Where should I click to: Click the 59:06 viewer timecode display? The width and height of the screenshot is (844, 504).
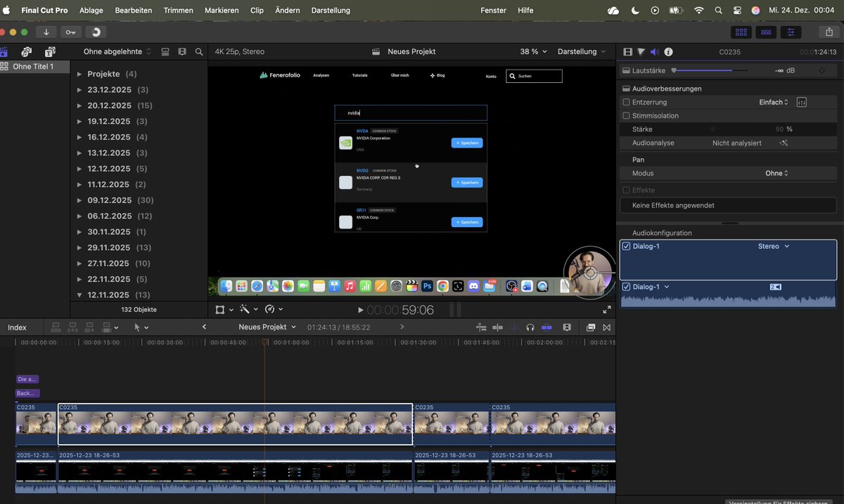tap(400, 310)
